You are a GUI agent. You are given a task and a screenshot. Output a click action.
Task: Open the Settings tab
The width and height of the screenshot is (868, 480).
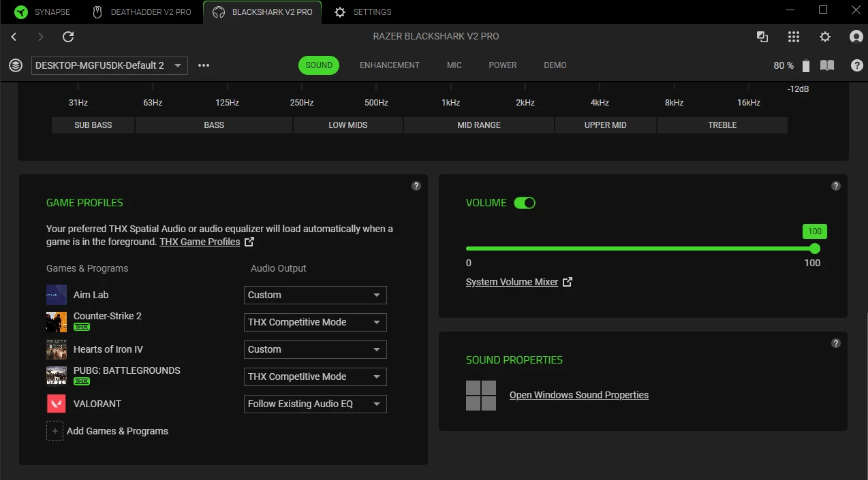(x=363, y=12)
